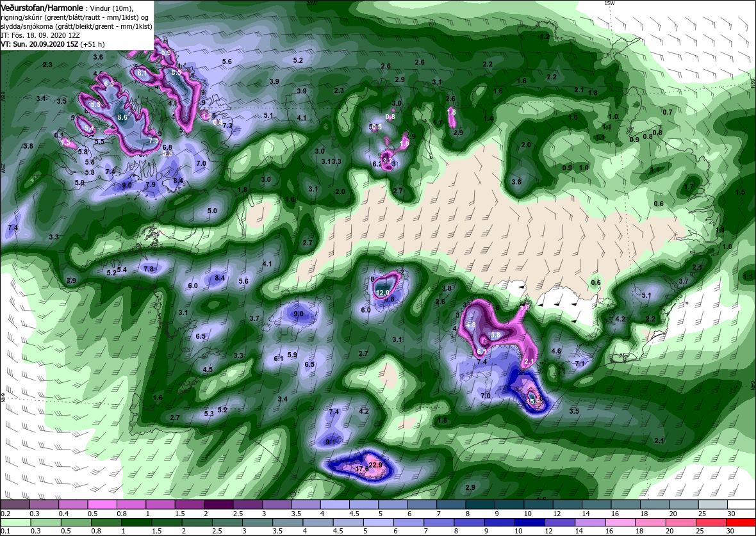Screen dimensions: 756x536
Task: Click the 4.6 precipitation value
Action: click(x=556, y=351)
